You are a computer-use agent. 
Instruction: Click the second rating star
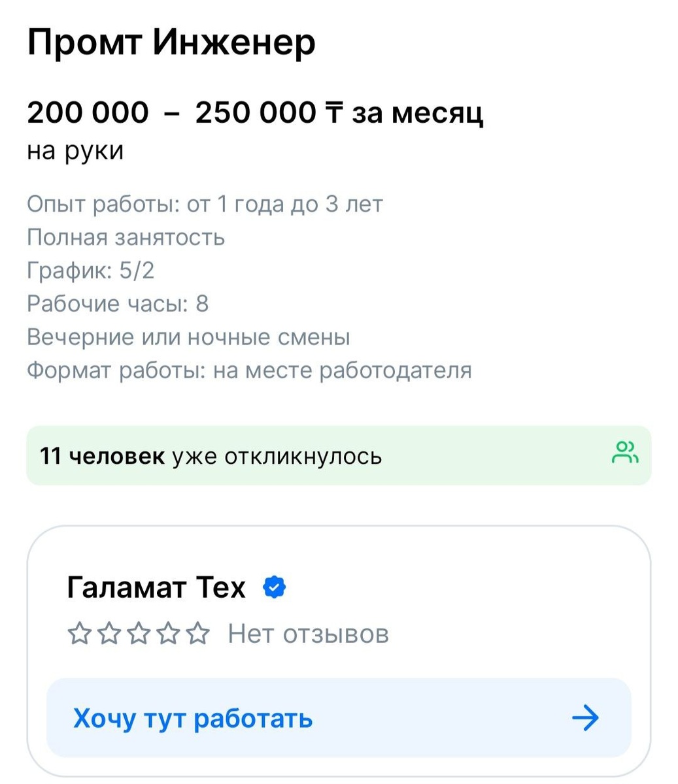(109, 633)
